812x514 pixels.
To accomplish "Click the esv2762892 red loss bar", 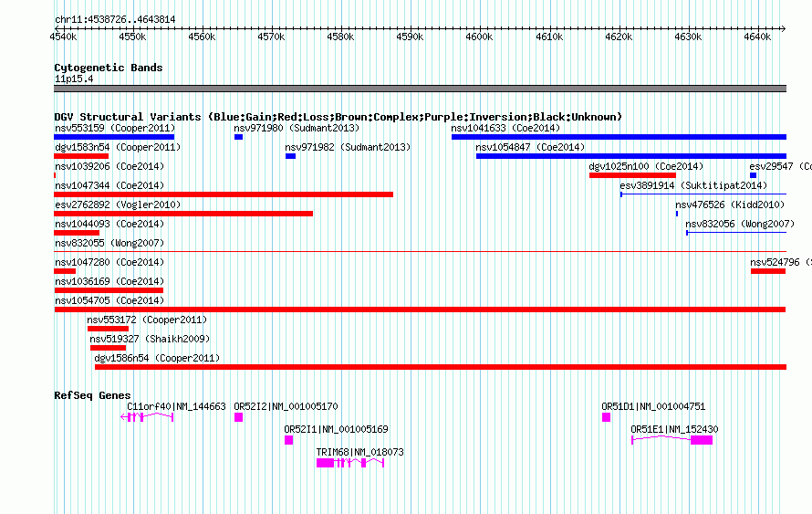I will click(183, 214).
